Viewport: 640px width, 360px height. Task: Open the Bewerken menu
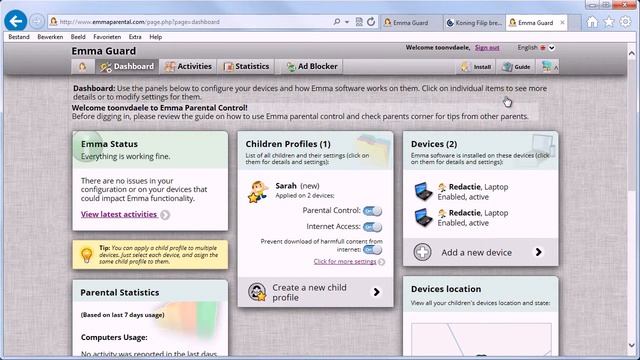click(50, 37)
